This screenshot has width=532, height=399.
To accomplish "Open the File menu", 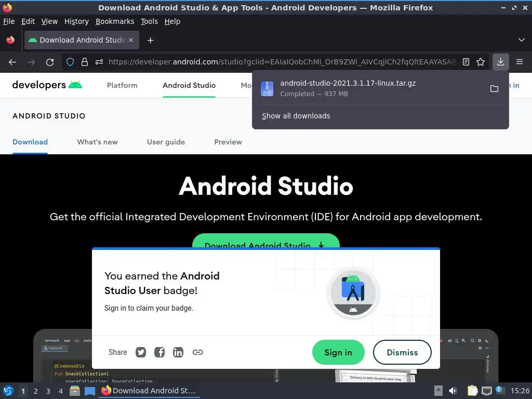I will coord(9,21).
